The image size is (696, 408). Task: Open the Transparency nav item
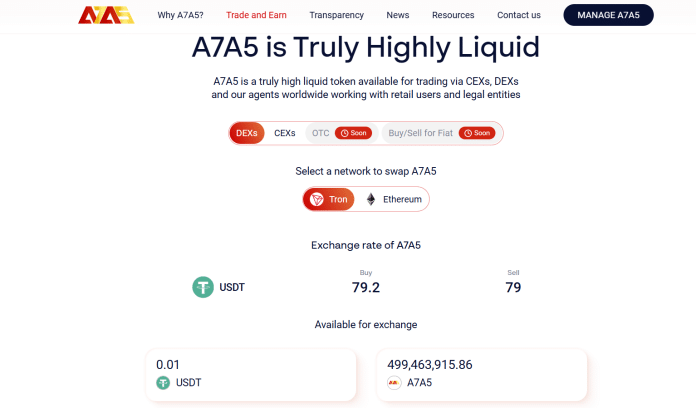(336, 15)
